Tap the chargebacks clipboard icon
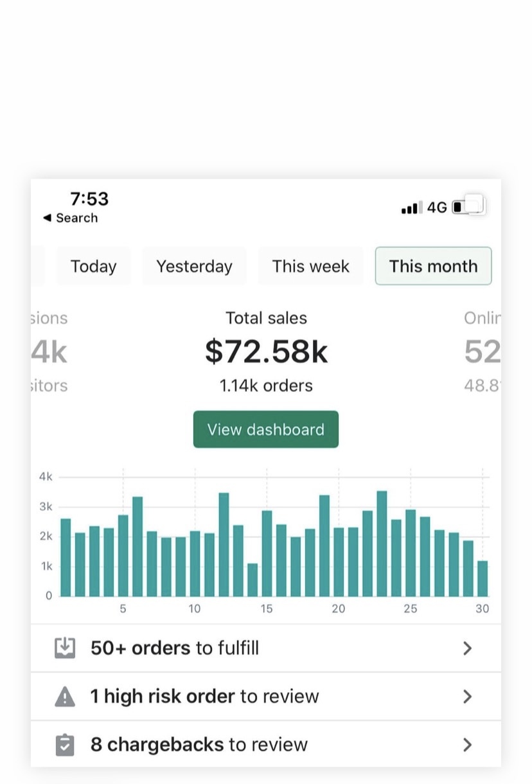Image resolution: width=532 pixels, height=784 pixels. coord(65,745)
